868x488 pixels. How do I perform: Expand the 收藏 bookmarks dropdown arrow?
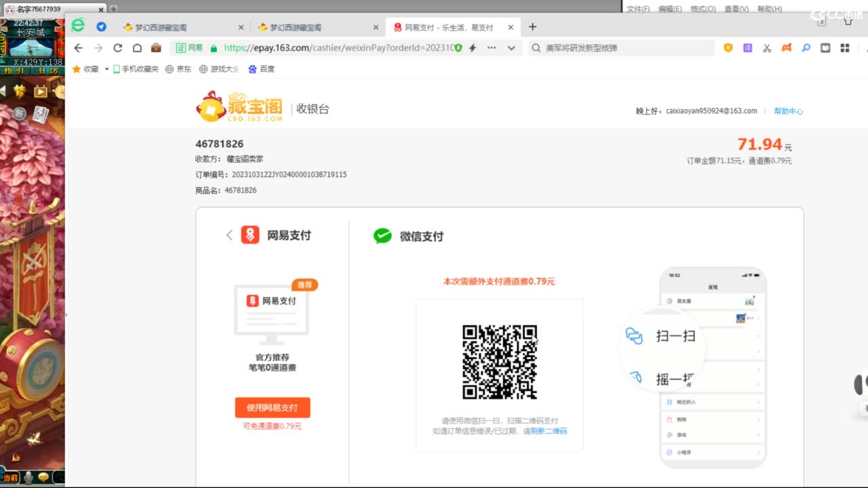pyautogui.click(x=106, y=69)
